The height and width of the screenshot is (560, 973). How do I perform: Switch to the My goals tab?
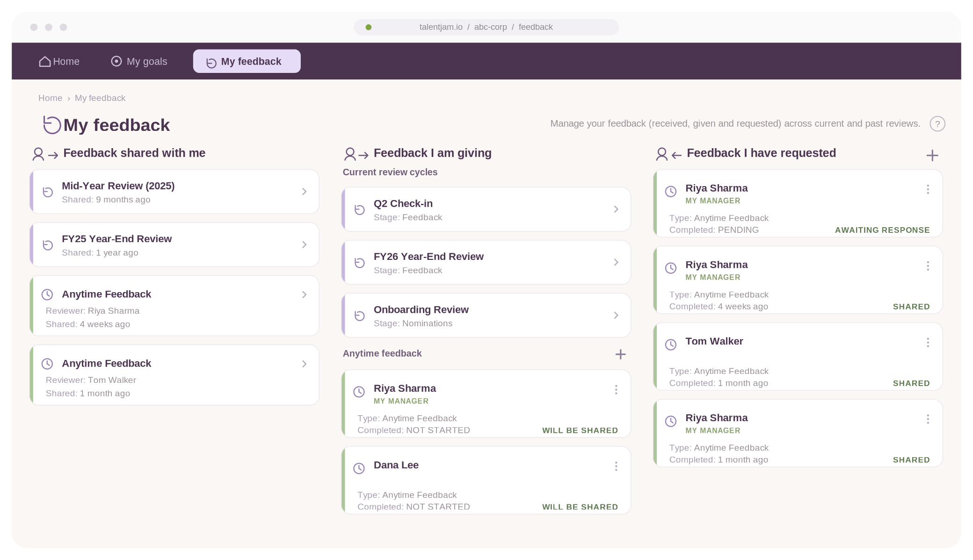click(139, 61)
